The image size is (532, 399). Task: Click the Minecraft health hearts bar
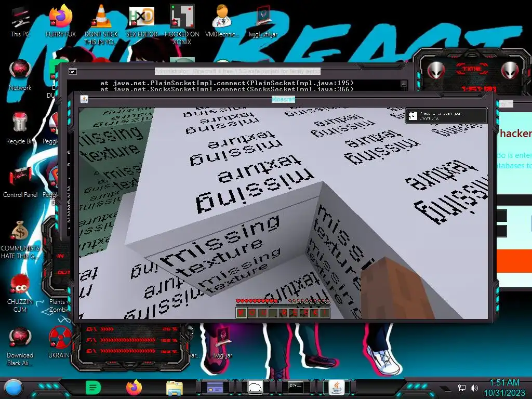[x=258, y=301]
